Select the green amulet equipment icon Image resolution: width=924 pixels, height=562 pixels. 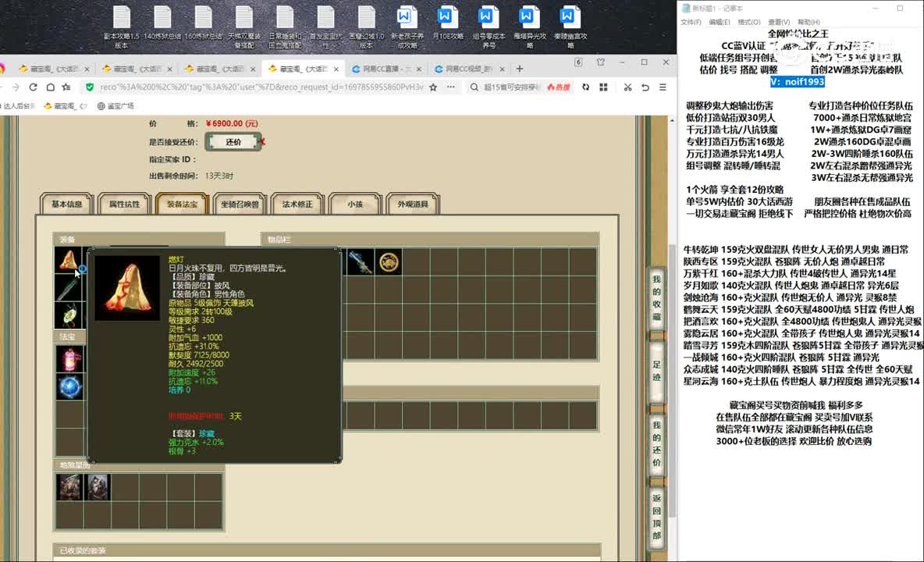69,316
